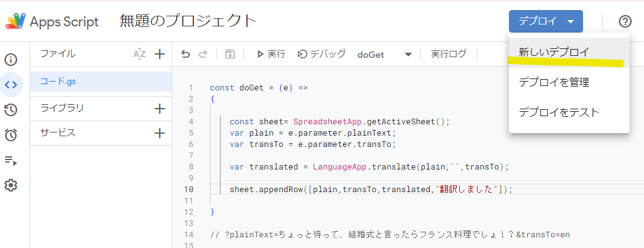Open the doGet function dropdown
644x248 pixels.
[385, 54]
